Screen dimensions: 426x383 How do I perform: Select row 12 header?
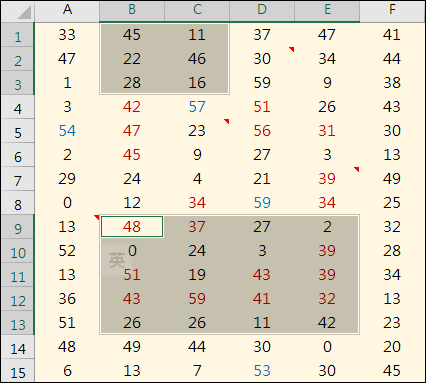[18, 299]
